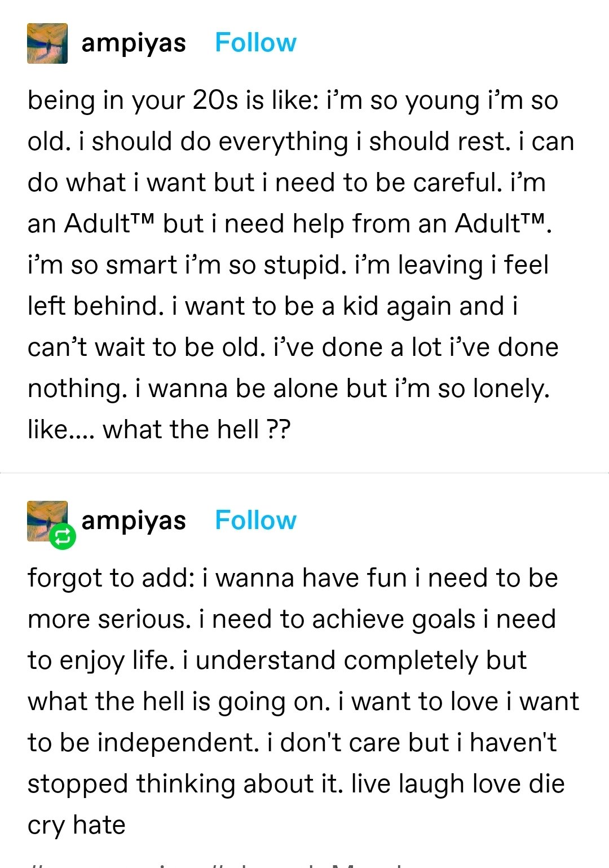Click the closing words "cry hate"
609x868 pixels.
(77, 825)
